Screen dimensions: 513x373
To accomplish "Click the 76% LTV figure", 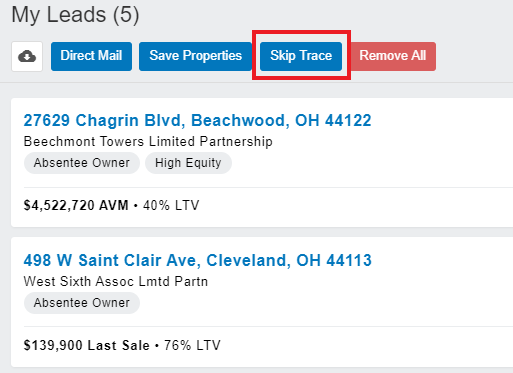I will (192, 345).
